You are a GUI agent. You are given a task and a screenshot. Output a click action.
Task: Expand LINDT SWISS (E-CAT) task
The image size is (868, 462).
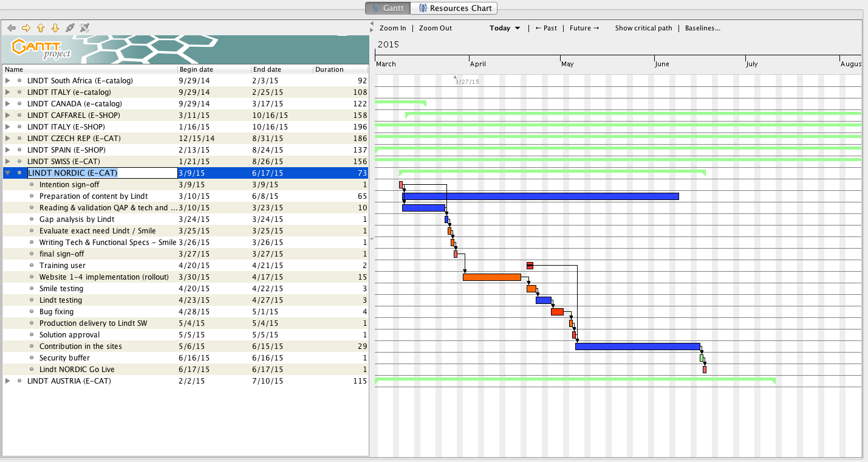click(x=7, y=161)
